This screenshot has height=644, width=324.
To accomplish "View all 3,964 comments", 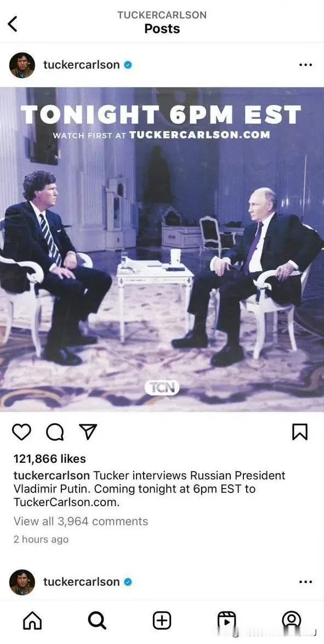I will [81, 521].
